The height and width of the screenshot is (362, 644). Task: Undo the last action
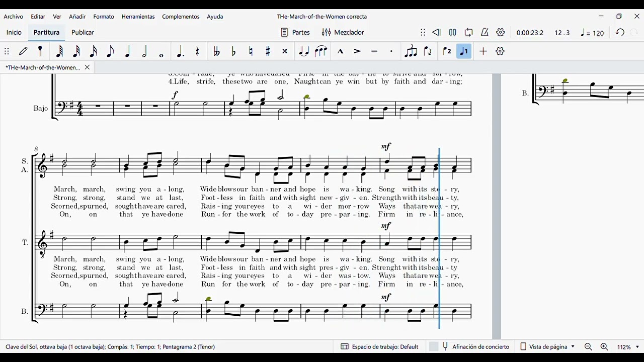coord(620,32)
